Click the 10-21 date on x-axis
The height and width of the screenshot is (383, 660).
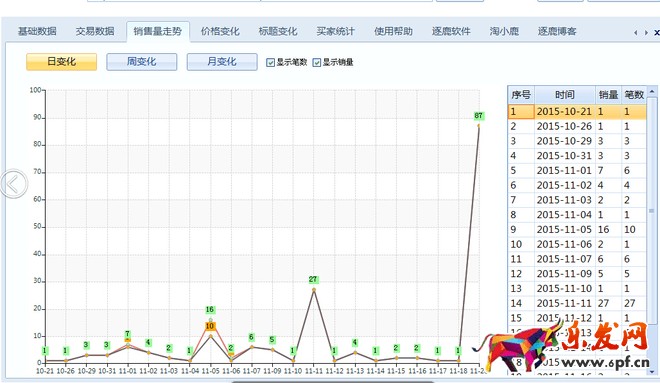(x=45, y=371)
